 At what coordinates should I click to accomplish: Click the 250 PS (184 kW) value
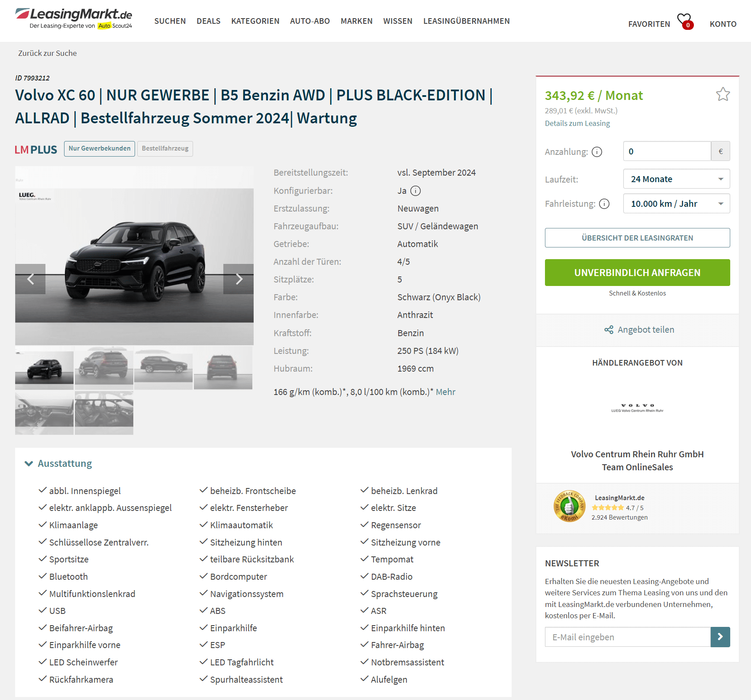428,351
